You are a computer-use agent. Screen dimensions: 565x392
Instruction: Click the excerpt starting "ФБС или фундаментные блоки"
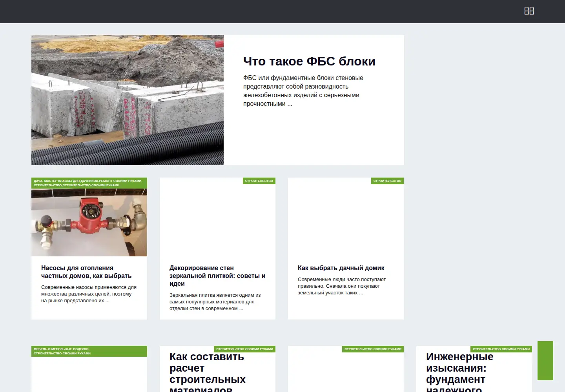(303, 91)
